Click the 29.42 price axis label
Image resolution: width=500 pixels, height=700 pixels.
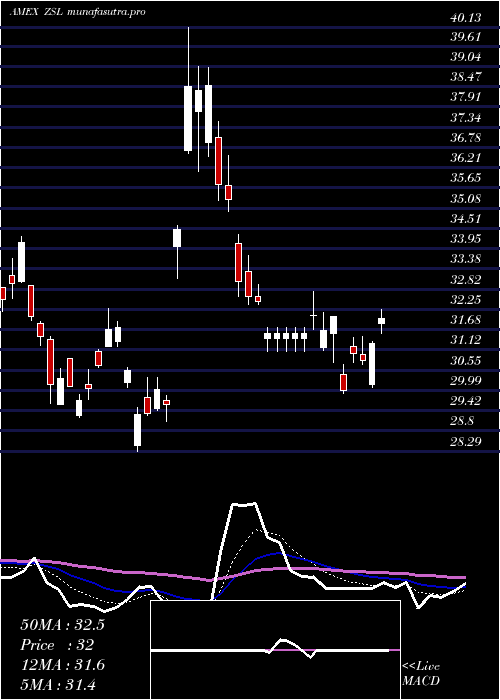pyautogui.click(x=466, y=401)
